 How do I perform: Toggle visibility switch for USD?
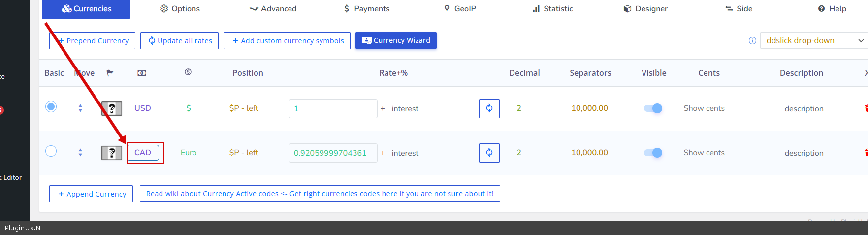click(x=653, y=108)
